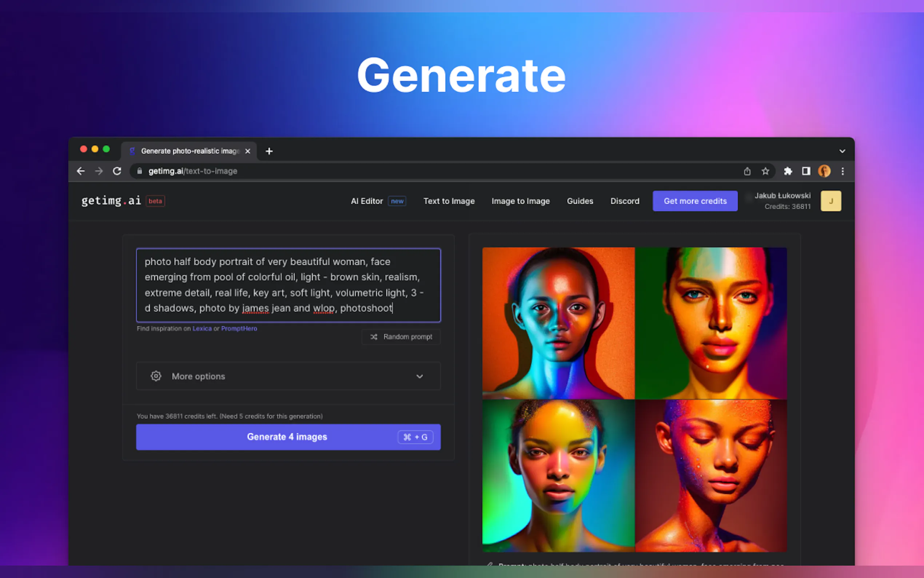Select the top-left generated portrait thumbnail
This screenshot has height=578, width=924.
(x=558, y=323)
